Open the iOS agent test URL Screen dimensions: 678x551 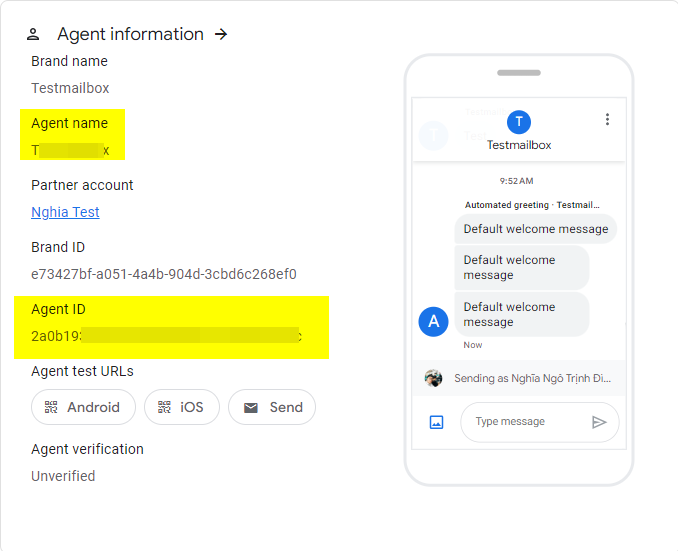(181, 407)
